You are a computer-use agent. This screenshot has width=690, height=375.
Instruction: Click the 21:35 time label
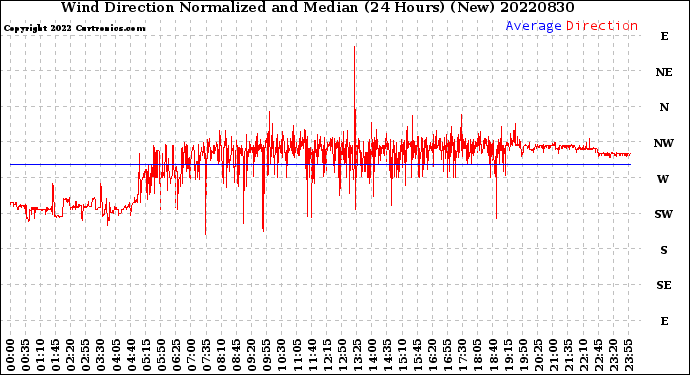click(x=568, y=356)
